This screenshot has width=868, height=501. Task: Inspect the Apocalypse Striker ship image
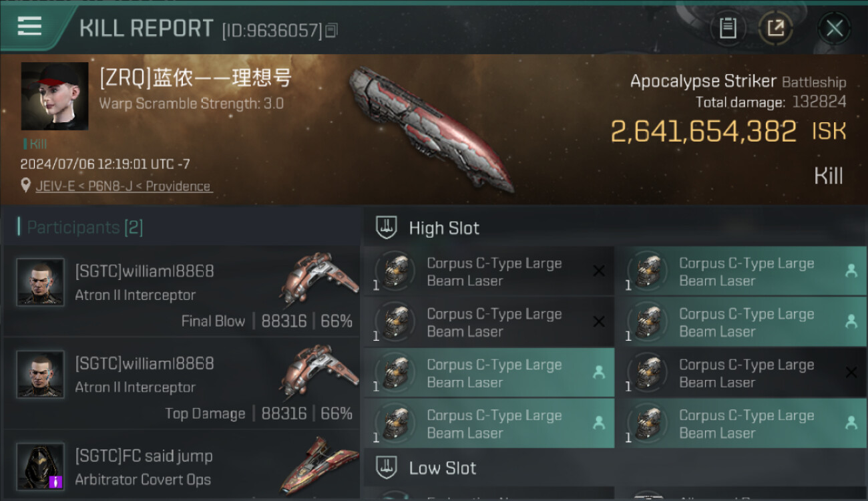(x=432, y=129)
